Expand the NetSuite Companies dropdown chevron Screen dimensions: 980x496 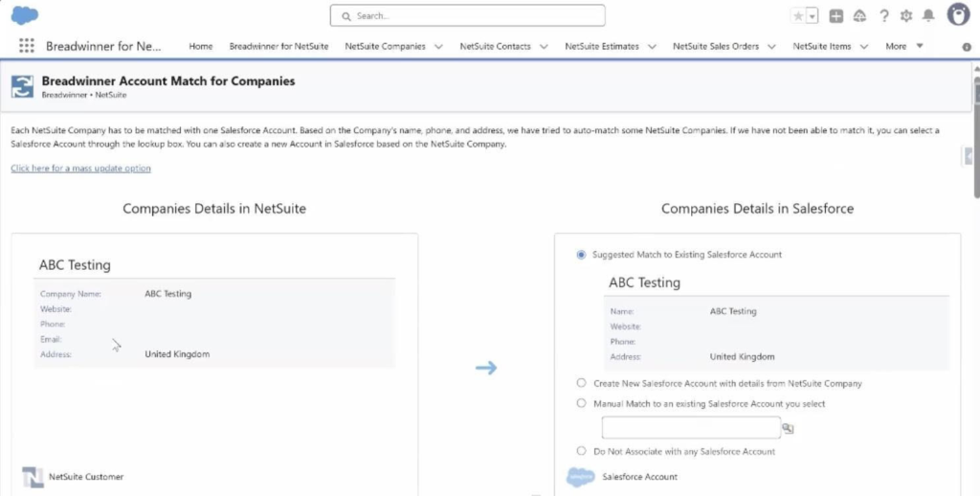click(x=438, y=46)
